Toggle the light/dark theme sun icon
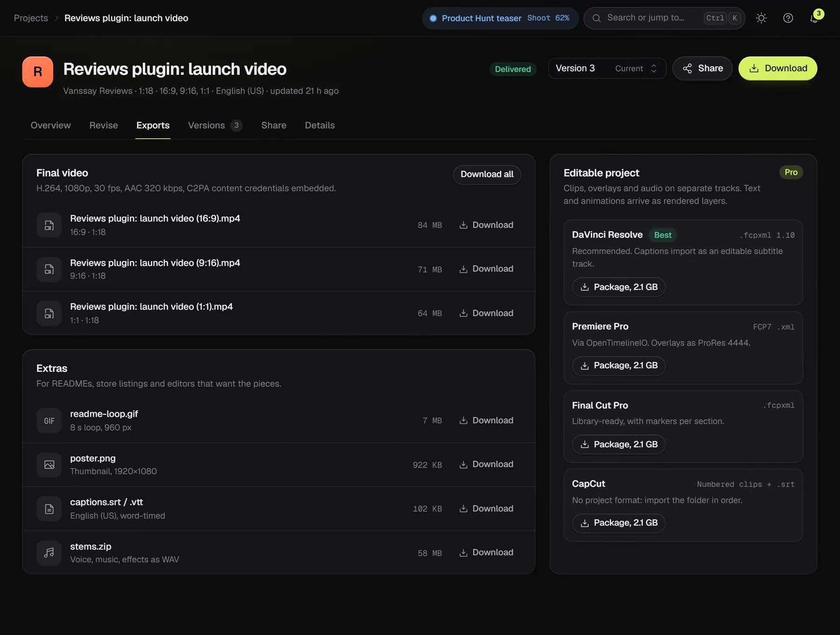840x635 pixels. pyautogui.click(x=761, y=18)
